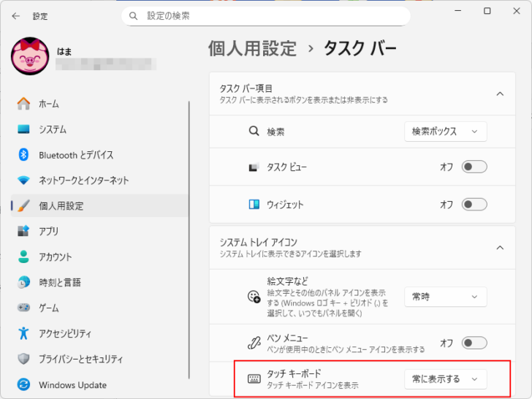Click the アカウント person icon
Viewport: 532px width, 399px height.
pyautogui.click(x=23, y=256)
